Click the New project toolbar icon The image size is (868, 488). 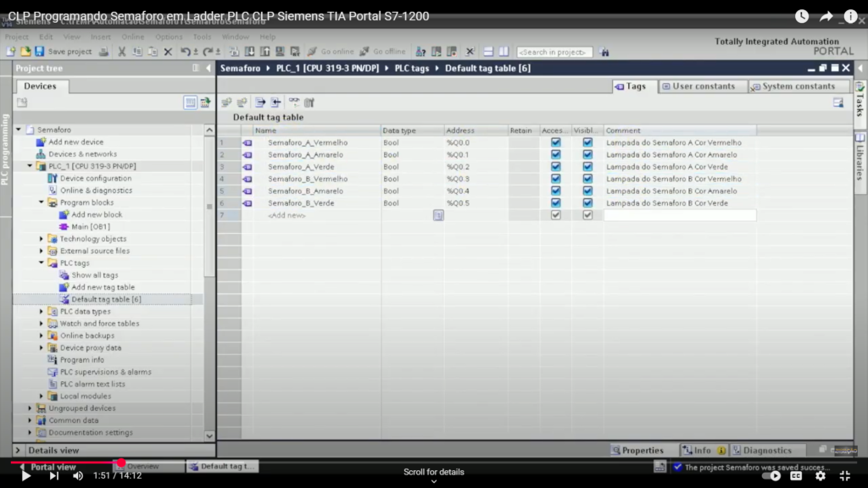pos(10,52)
